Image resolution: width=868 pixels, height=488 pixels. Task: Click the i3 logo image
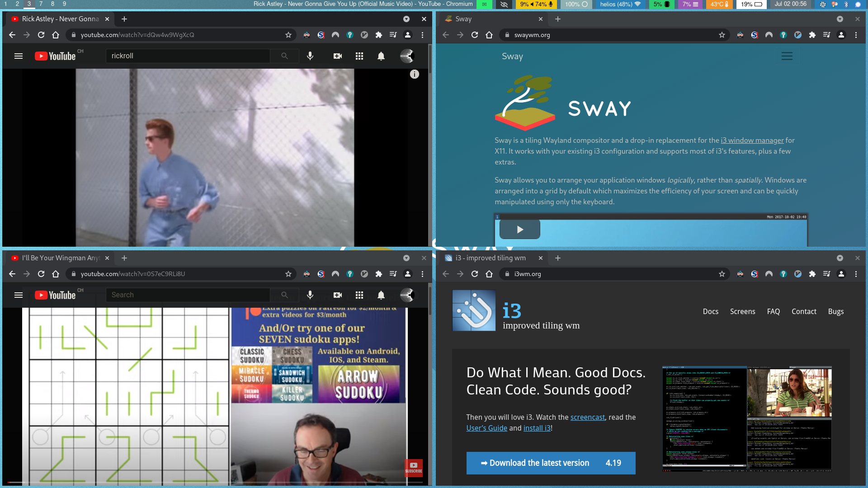pyautogui.click(x=474, y=310)
